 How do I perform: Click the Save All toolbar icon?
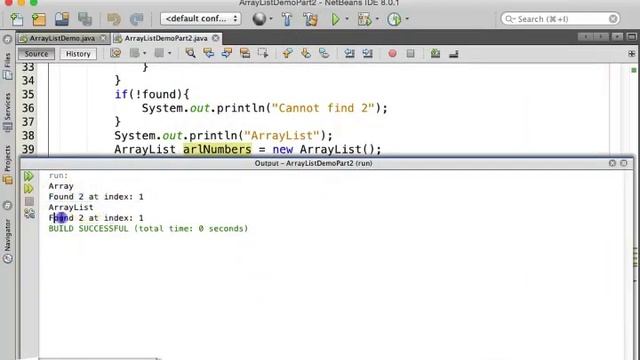pos(85,19)
